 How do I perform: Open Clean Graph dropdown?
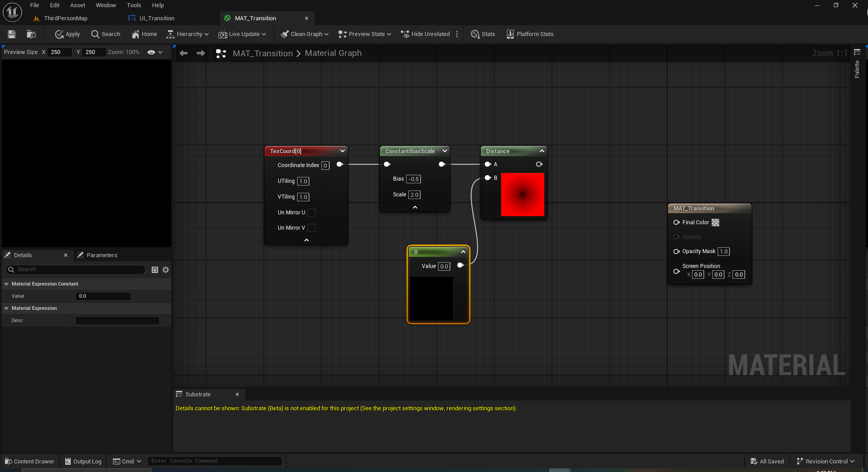point(304,34)
